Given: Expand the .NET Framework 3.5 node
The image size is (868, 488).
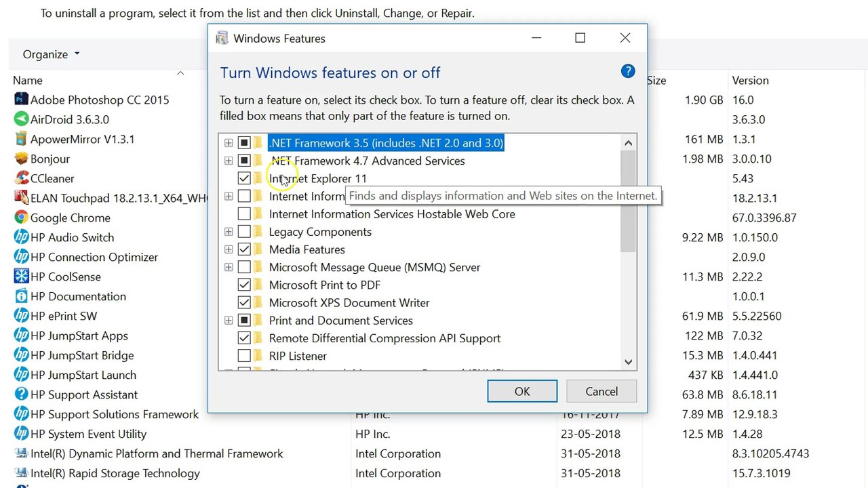Looking at the screenshot, I should pyautogui.click(x=229, y=143).
